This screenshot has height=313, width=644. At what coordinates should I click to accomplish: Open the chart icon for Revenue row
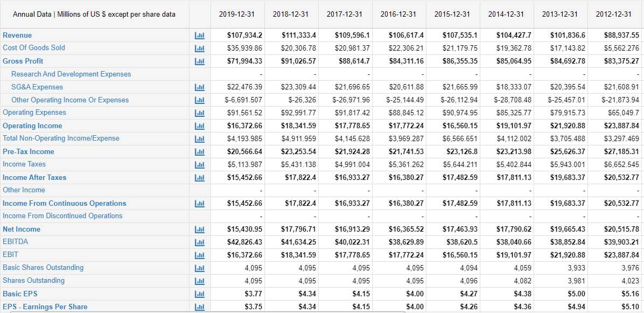(x=199, y=35)
